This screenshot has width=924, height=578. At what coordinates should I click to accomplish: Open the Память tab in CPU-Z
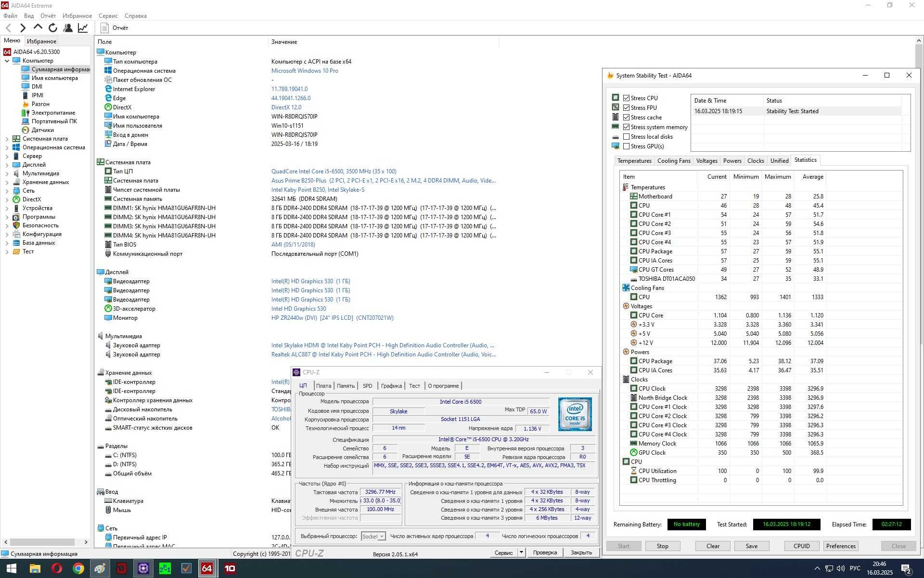click(346, 386)
